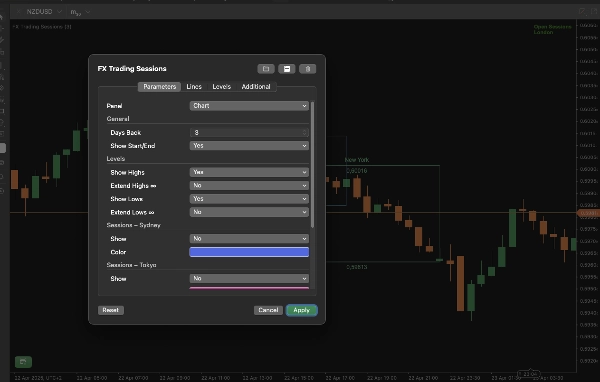Switch to the Parameters tab
This screenshot has height=382, width=600.
[x=160, y=87]
